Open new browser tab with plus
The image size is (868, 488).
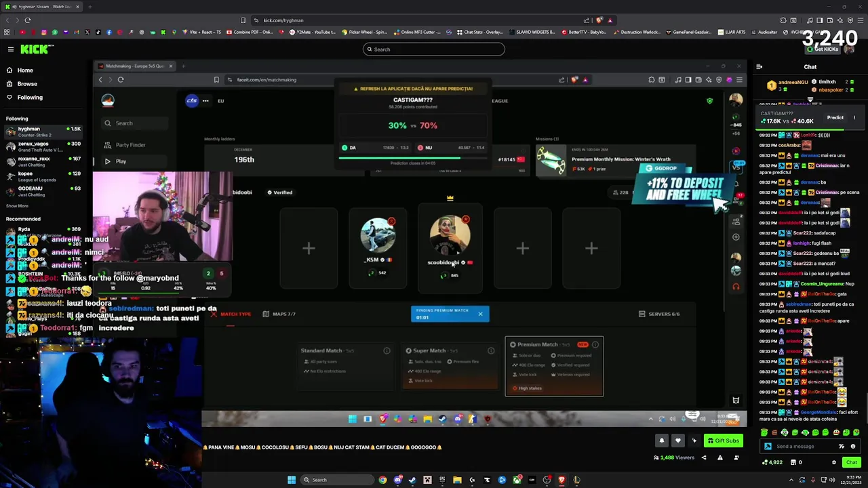point(90,7)
